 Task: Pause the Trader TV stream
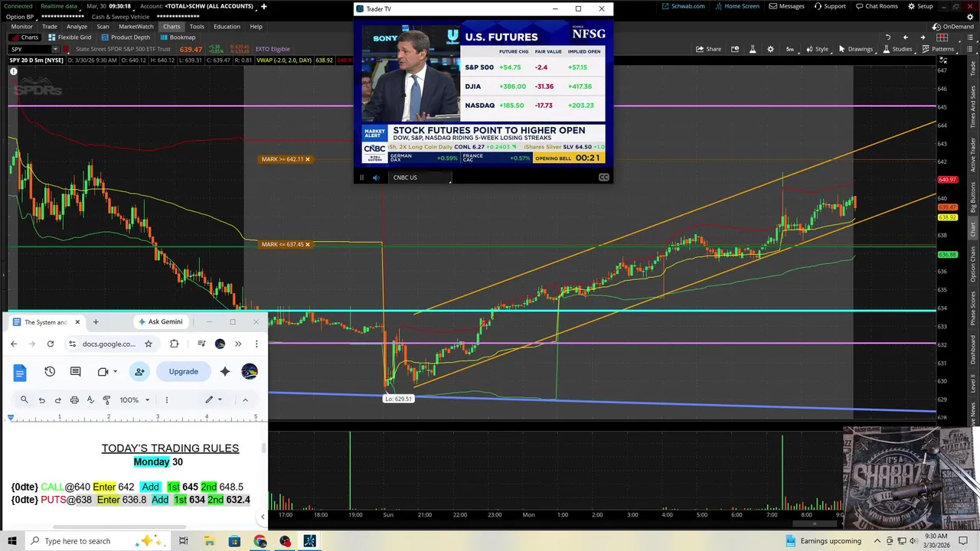coord(361,178)
